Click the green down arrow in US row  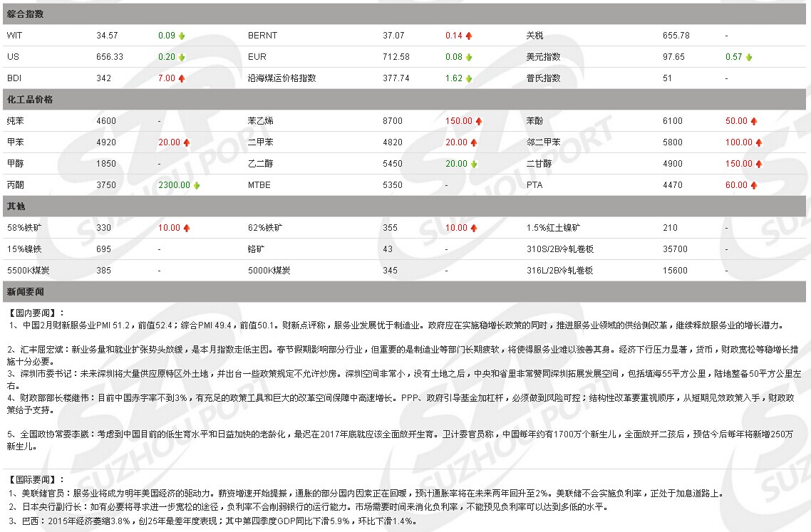182,58
